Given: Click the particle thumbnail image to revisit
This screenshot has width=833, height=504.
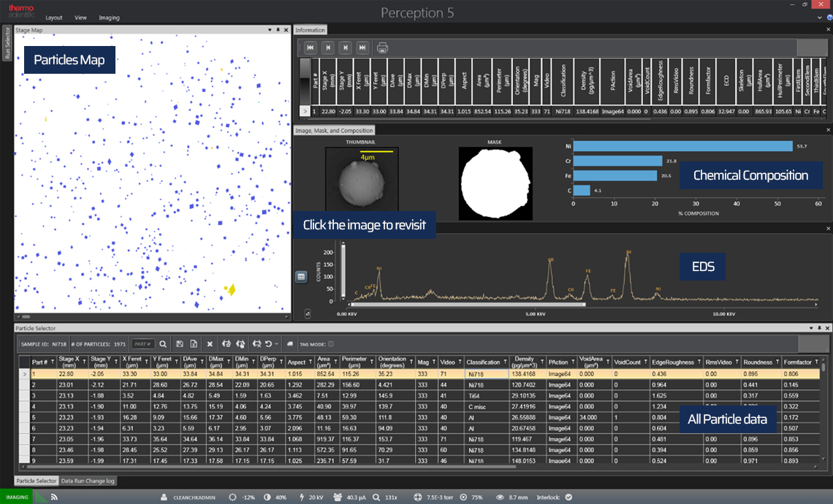Looking at the screenshot, I should [x=362, y=178].
